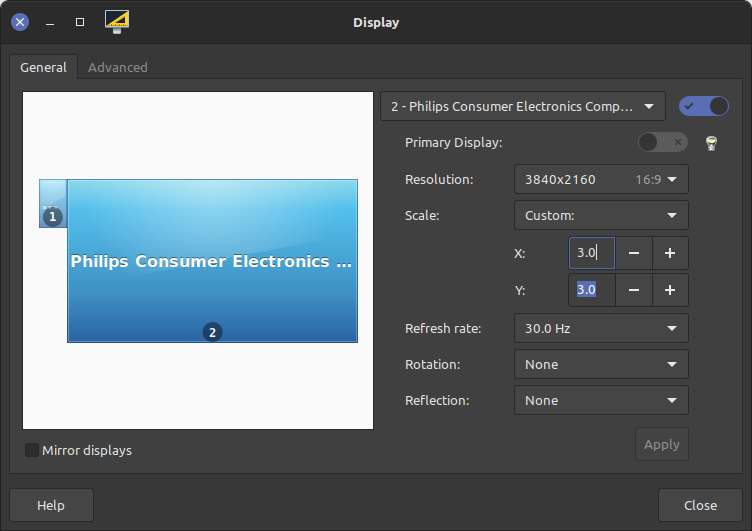Click the Display app monitor icon in title bar

(117, 22)
